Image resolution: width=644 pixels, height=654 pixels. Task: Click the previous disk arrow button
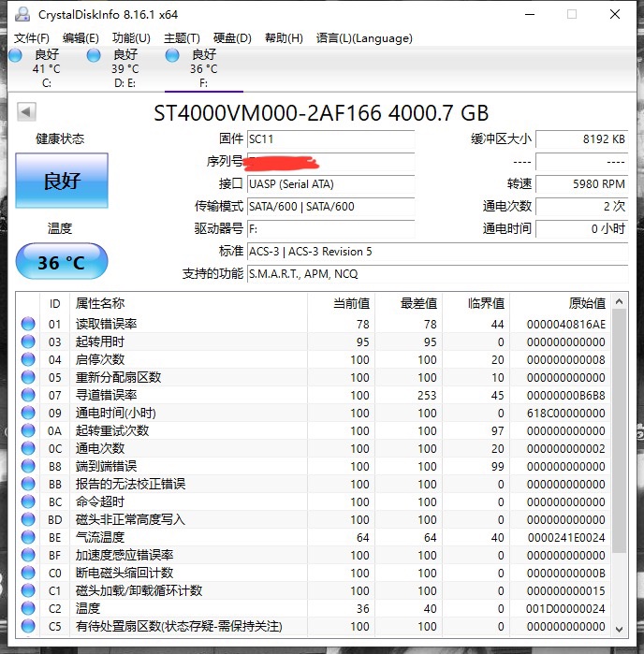click(26, 111)
